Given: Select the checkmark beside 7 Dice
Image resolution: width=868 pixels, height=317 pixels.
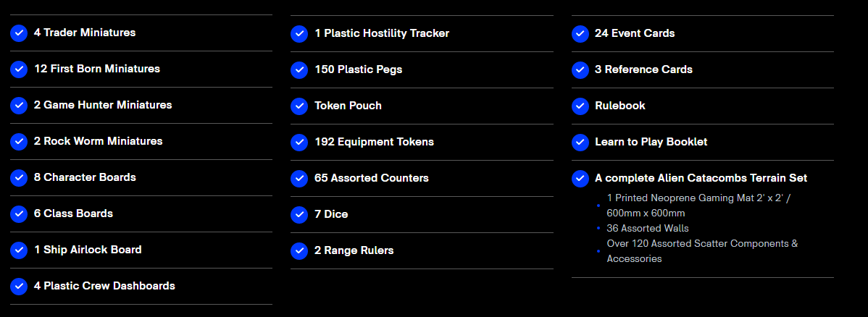Looking at the screenshot, I should click(x=299, y=215).
